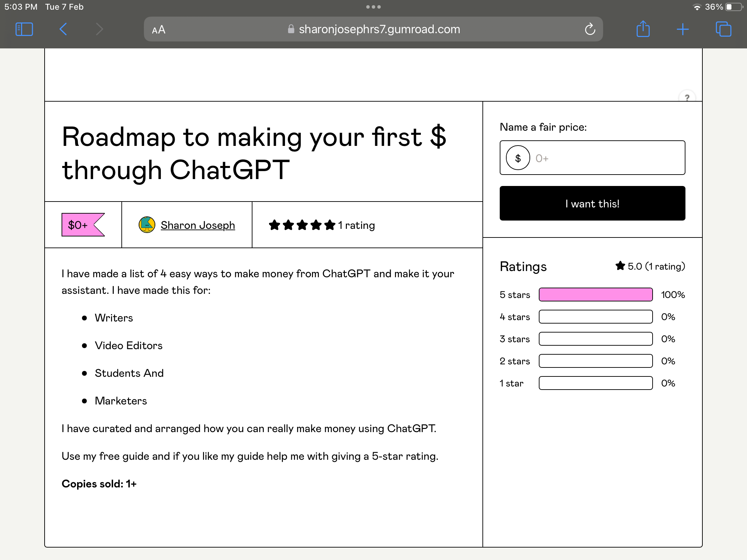Screen dimensions: 747x560
Task: Click the 5 stars pink rating bar
Action: (596, 295)
